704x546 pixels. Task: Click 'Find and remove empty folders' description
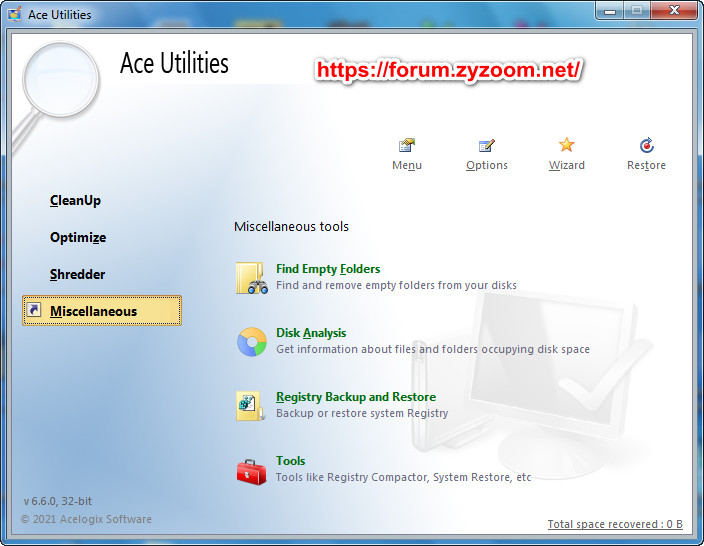click(396, 285)
